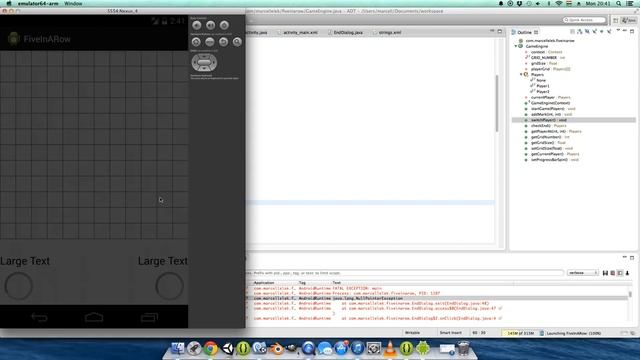Open Java perspective button
The width and height of the screenshot is (640, 360).
coord(629,20)
